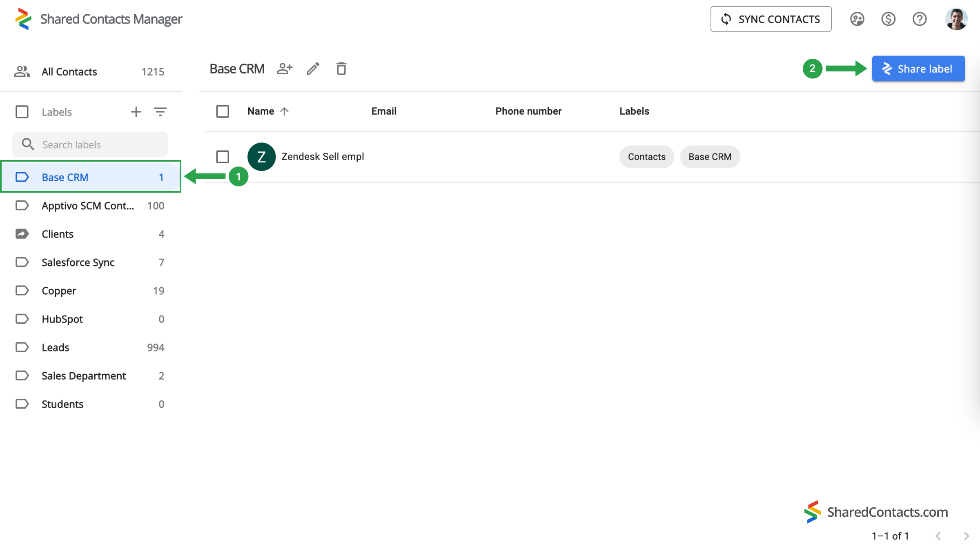
Task: Select the Copper label
Action: (91, 291)
